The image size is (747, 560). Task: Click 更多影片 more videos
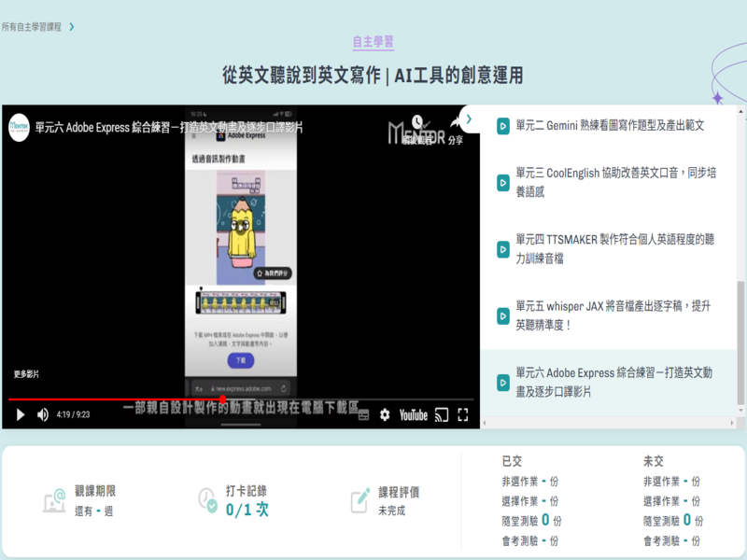point(26,374)
